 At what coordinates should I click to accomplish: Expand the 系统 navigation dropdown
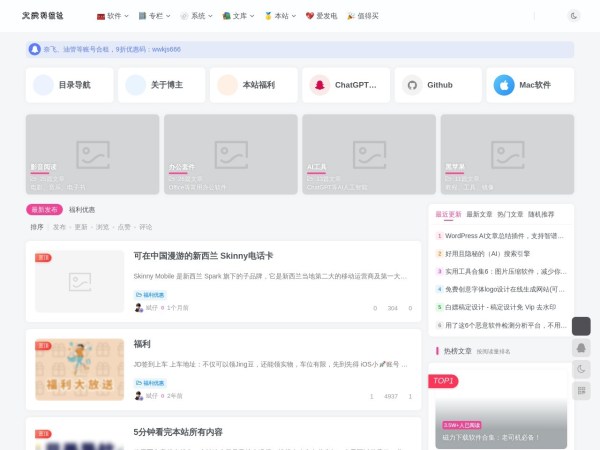[196, 16]
